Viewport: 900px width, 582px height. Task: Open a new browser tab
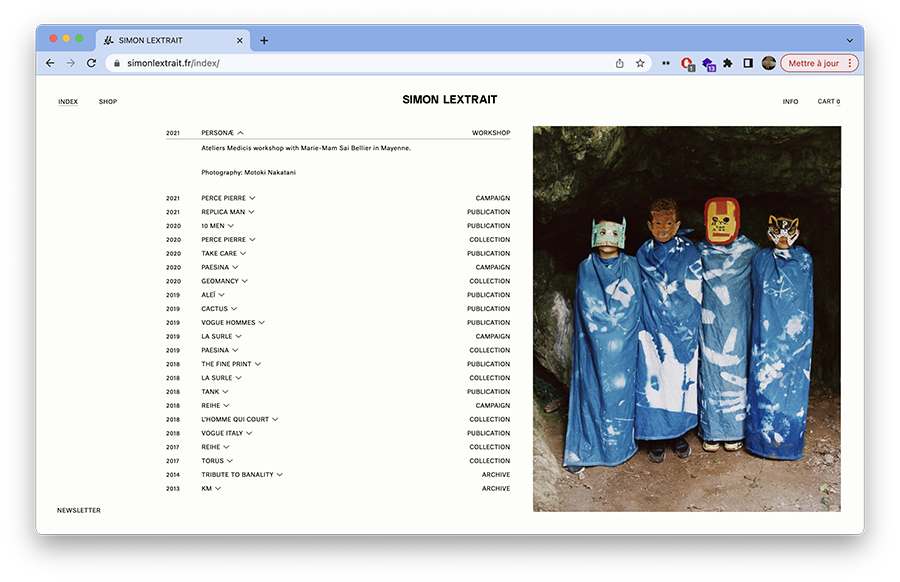264,40
